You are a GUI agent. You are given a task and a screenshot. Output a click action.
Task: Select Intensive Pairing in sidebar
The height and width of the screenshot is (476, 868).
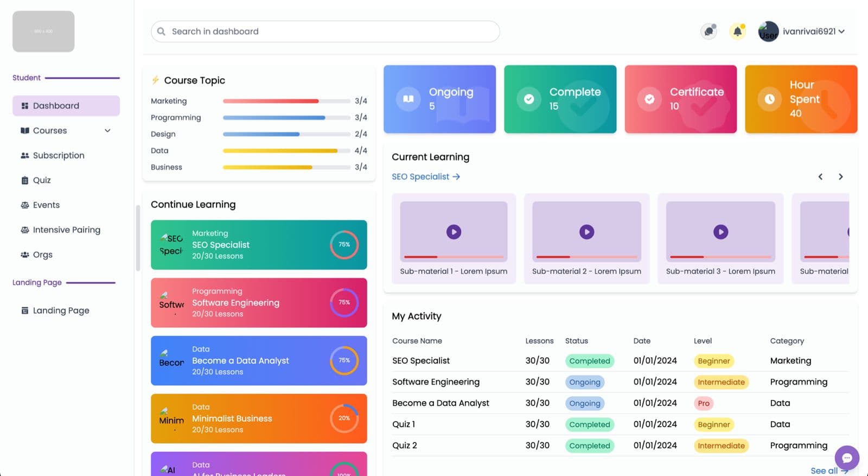66,230
